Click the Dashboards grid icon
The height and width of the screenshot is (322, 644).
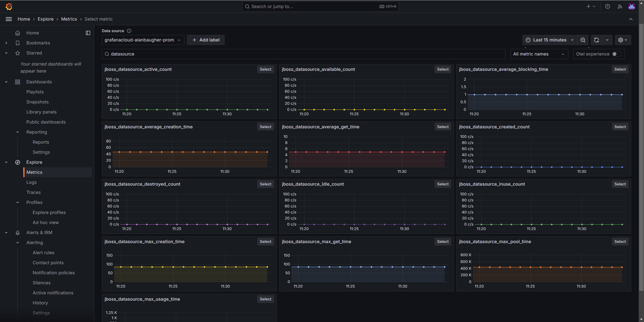click(x=18, y=82)
